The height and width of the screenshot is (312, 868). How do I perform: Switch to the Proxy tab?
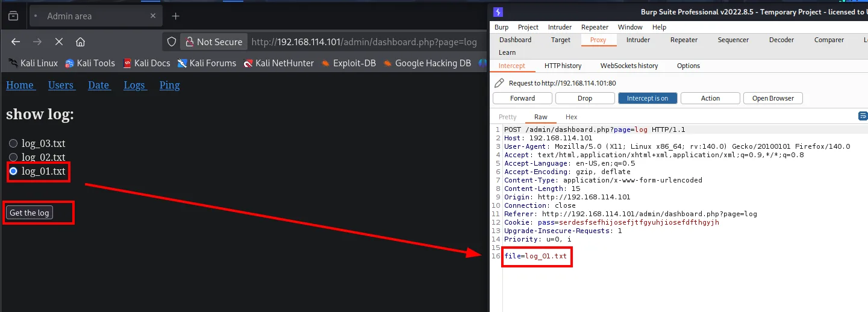tap(598, 40)
